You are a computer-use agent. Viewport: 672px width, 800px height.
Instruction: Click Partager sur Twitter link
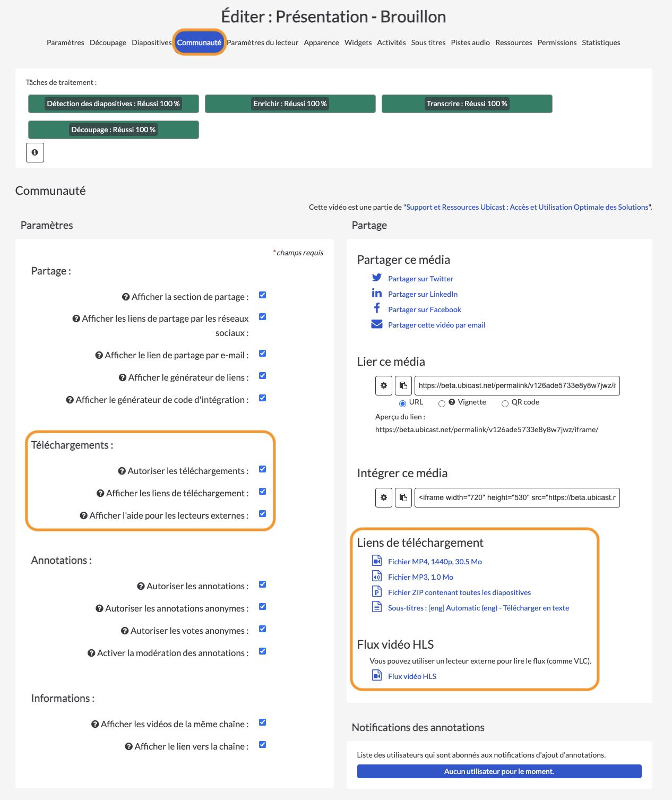pos(420,279)
